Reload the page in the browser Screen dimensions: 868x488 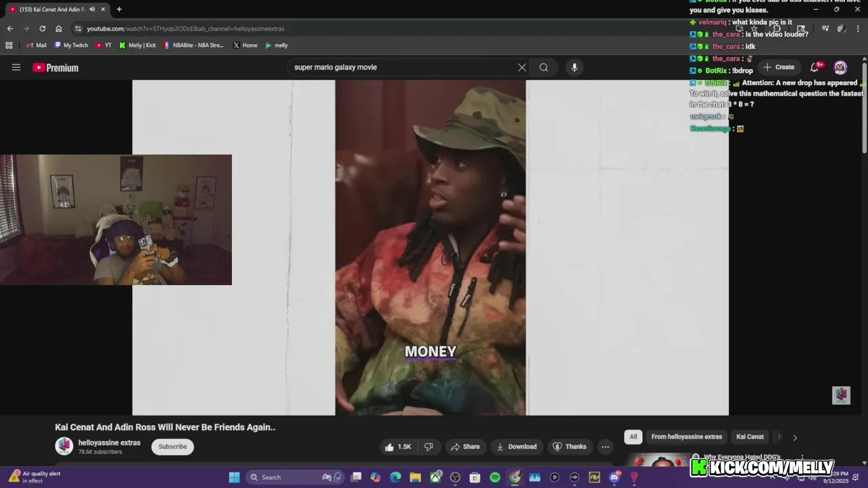coord(42,28)
